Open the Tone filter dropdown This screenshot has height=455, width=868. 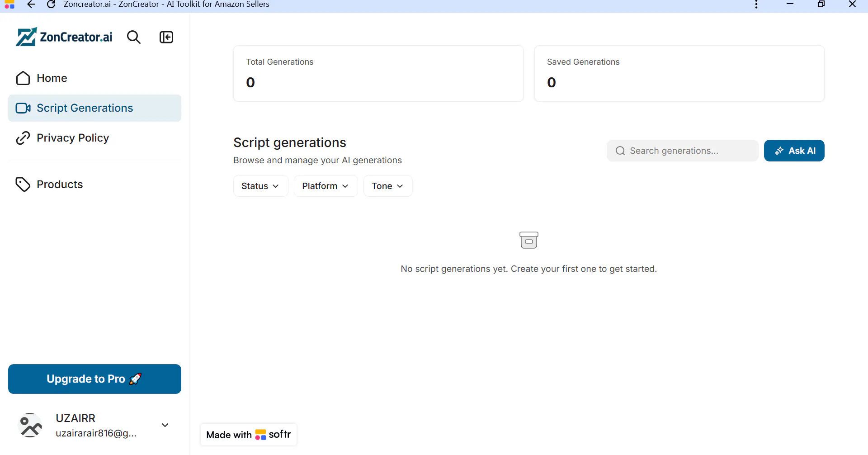coord(388,186)
